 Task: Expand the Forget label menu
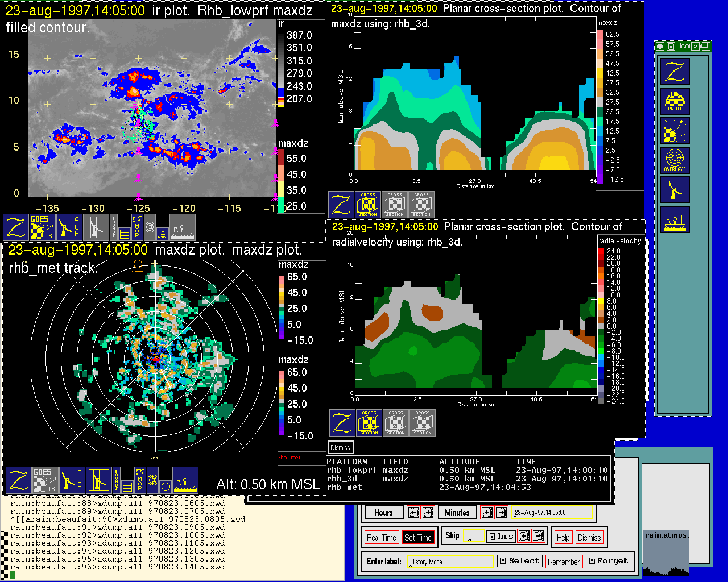click(x=608, y=561)
